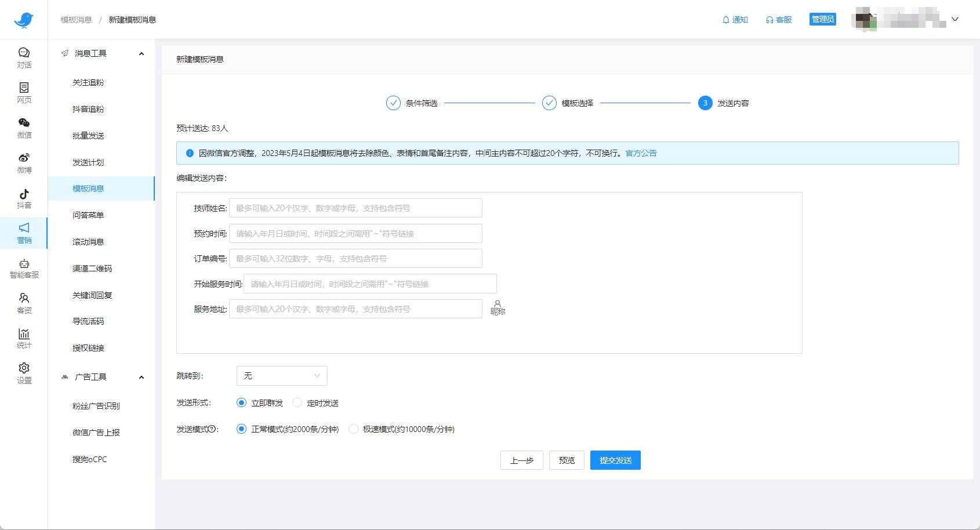
Task: Open the 智能客服 robot icon
Action: point(24,264)
